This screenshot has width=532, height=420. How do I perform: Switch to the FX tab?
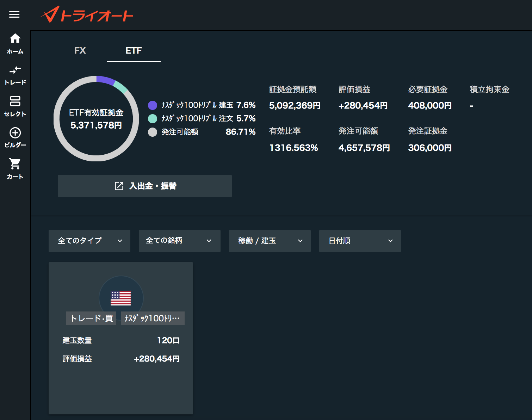click(x=80, y=51)
